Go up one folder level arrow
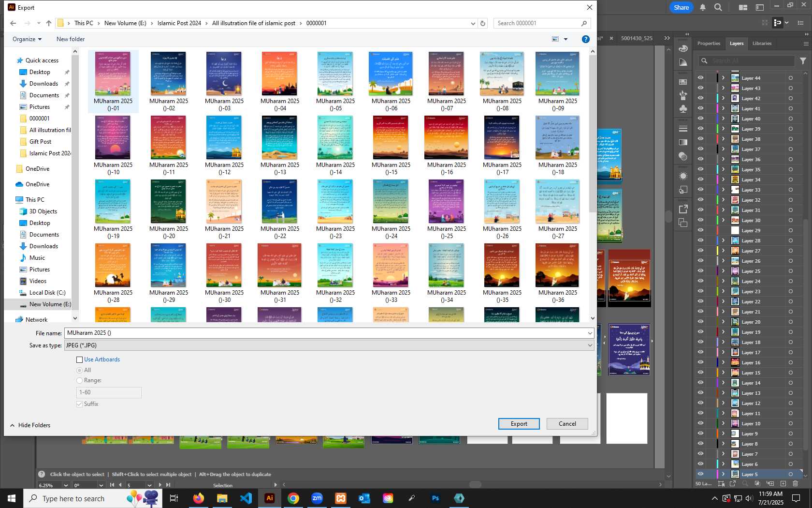 click(x=49, y=23)
